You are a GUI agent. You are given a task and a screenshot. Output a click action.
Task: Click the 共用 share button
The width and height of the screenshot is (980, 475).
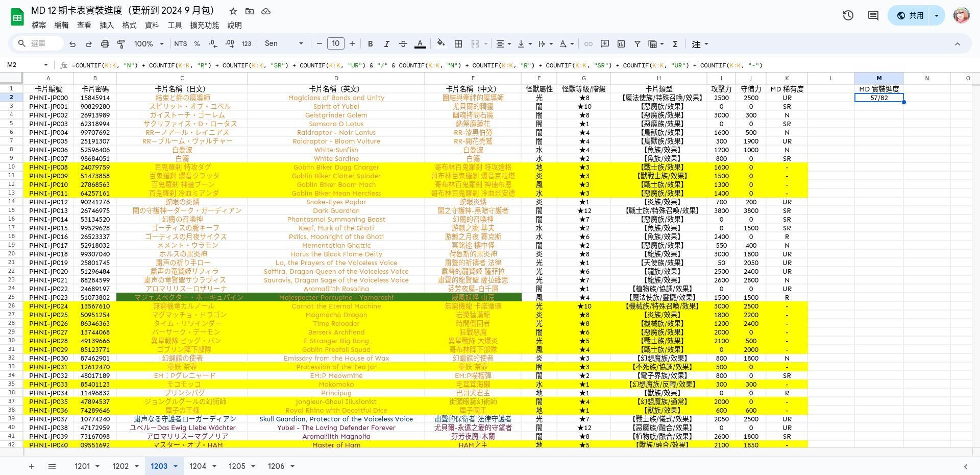pyautogui.click(x=909, y=15)
